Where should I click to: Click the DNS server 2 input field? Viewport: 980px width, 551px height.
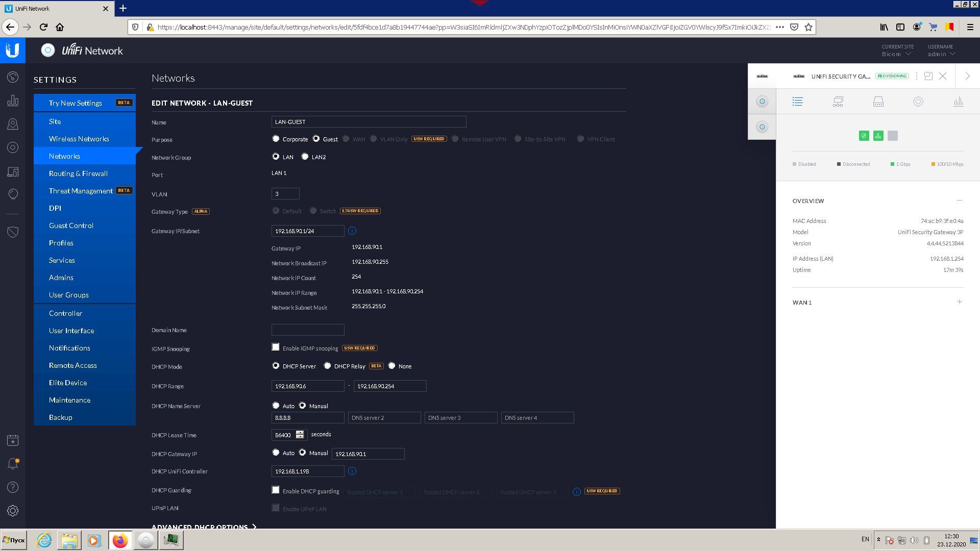tap(384, 418)
